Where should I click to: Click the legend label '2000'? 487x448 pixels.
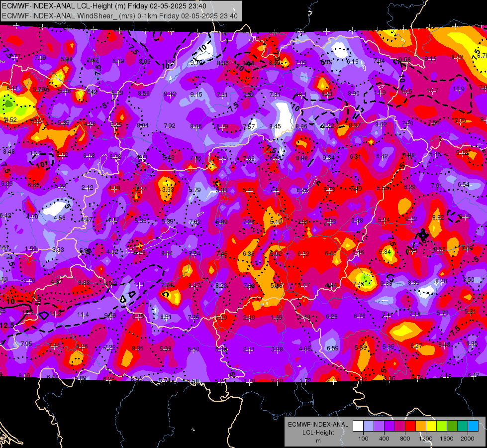(468, 439)
